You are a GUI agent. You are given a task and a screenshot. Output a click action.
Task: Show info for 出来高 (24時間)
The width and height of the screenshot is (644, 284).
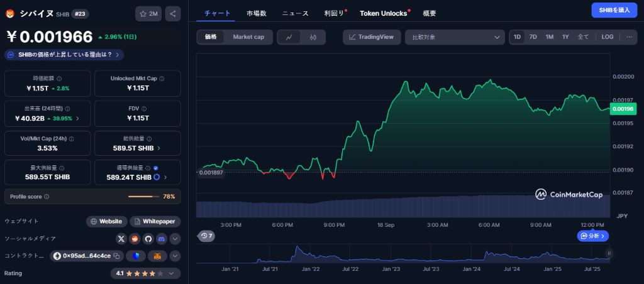[67, 109]
